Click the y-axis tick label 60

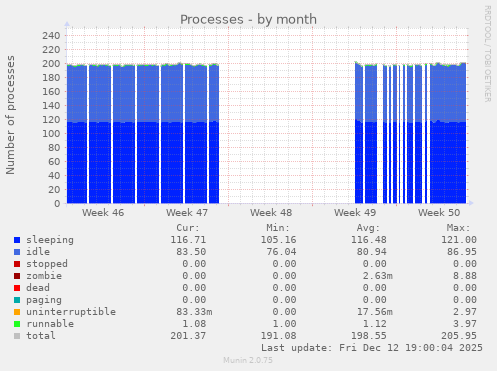coord(54,162)
